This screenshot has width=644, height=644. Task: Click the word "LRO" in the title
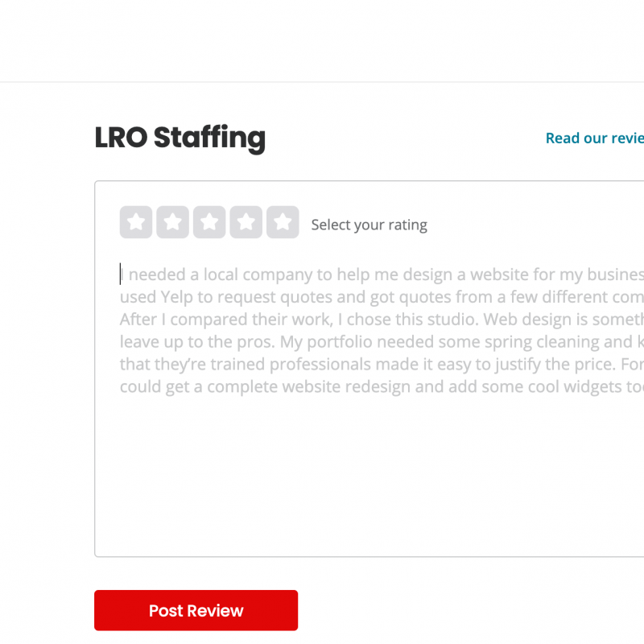click(121, 138)
